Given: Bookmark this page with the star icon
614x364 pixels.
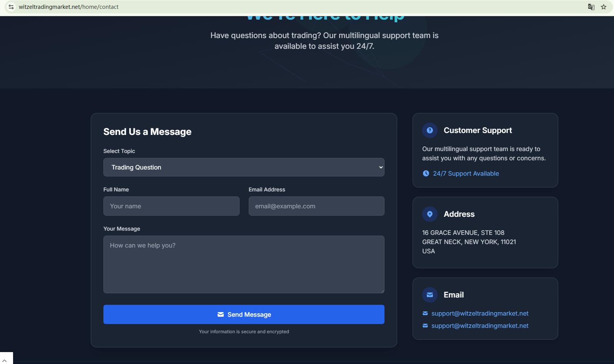Looking at the screenshot, I should pos(604,7).
